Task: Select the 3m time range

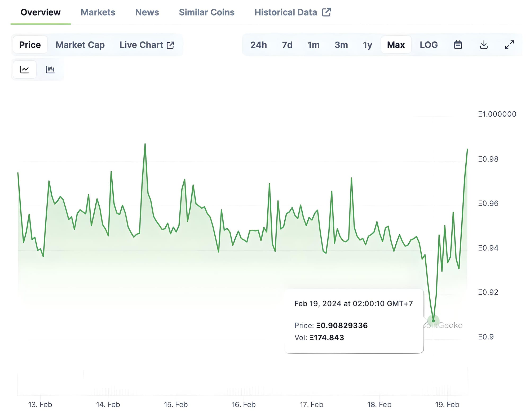Action: point(341,45)
